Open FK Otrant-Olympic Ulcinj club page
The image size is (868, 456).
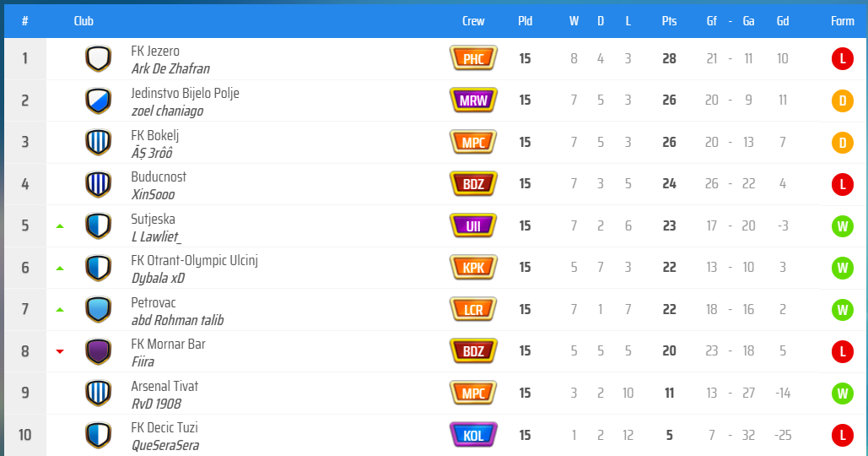[194, 260]
